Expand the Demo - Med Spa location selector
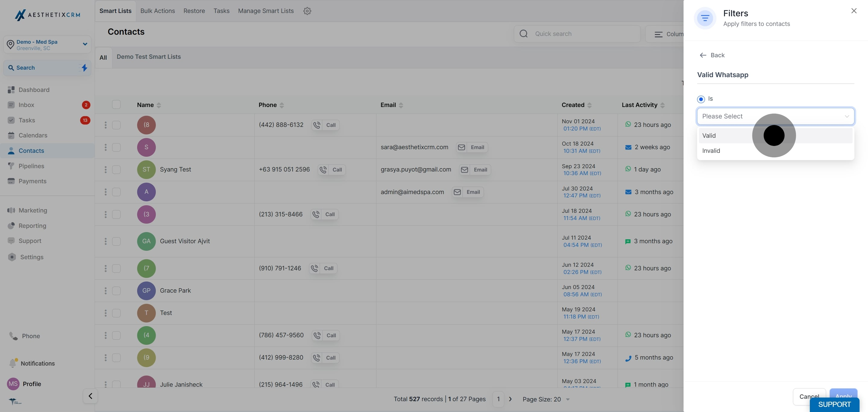Screen dimensions: 868x412 pyautogui.click(x=85, y=44)
